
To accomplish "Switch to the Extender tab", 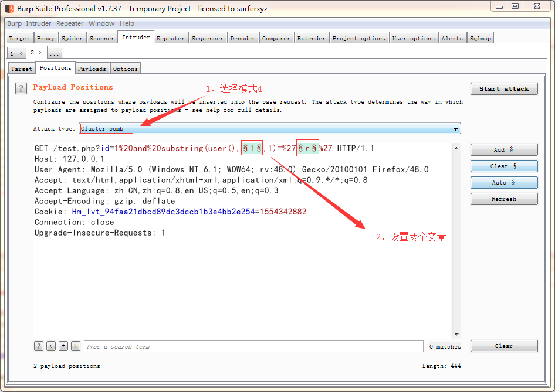I will coord(311,38).
